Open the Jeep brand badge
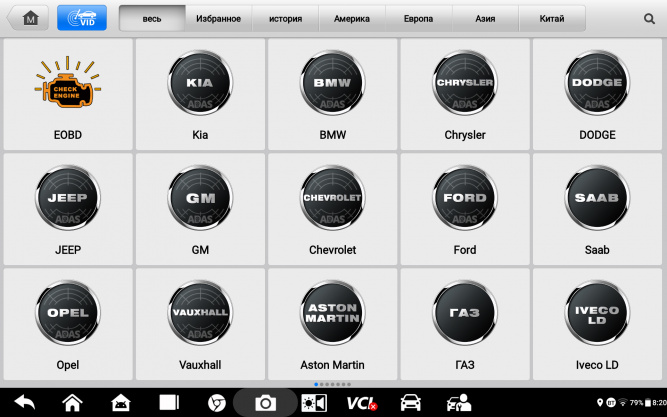 click(x=68, y=198)
